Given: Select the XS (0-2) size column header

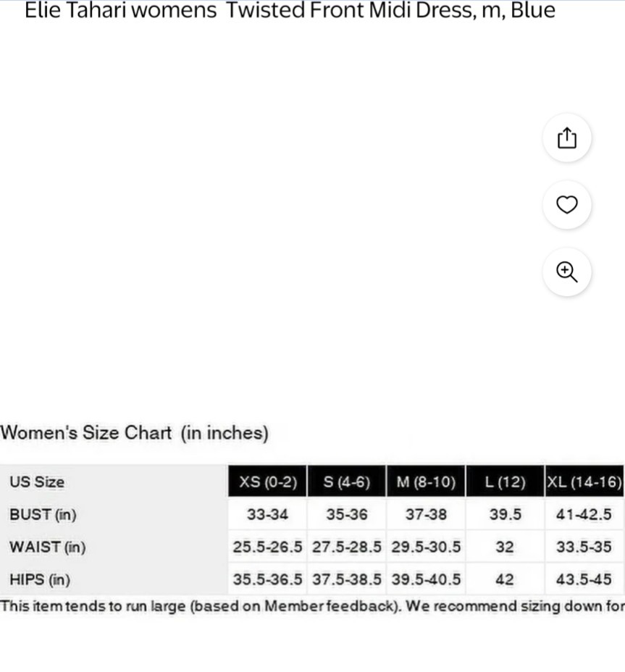Looking at the screenshot, I should click(267, 482).
